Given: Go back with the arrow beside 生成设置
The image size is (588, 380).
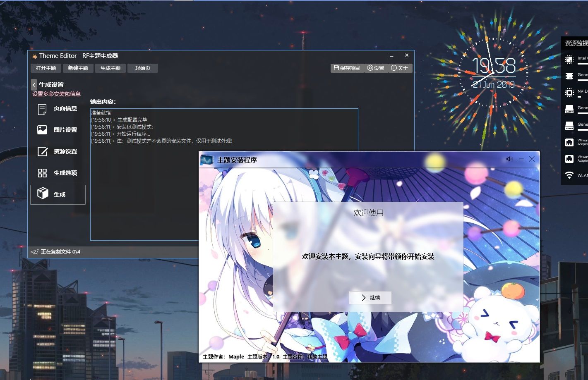Looking at the screenshot, I should 34,85.
